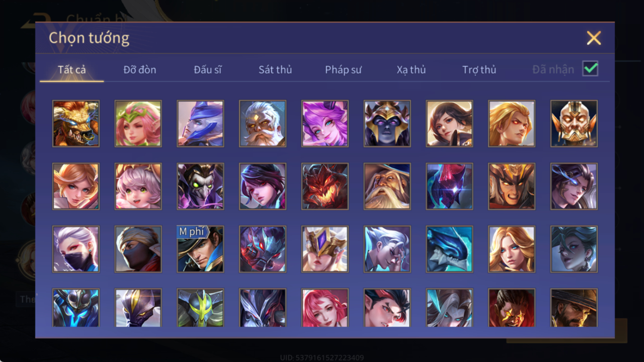
Task: Close the Chọn tướng dialog
Action: point(593,38)
